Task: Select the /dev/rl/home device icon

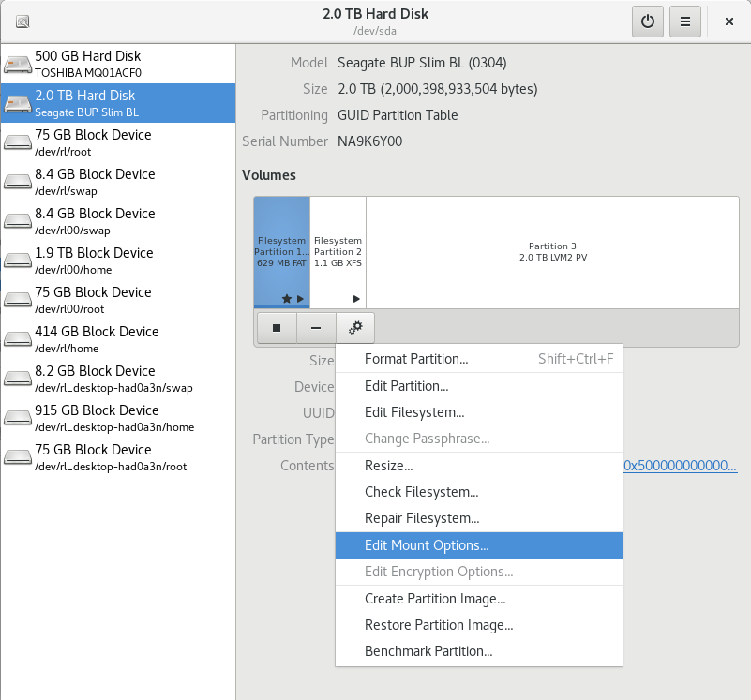Action: coord(18,339)
